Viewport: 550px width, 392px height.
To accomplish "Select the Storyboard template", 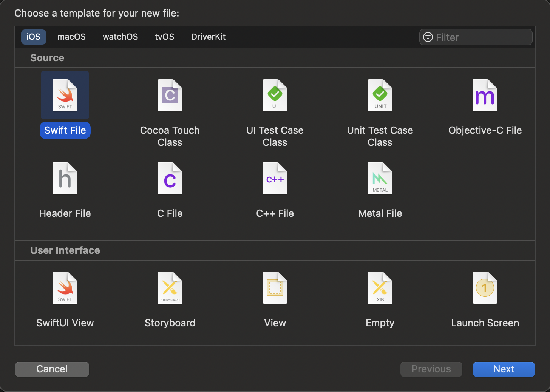I will (x=170, y=288).
